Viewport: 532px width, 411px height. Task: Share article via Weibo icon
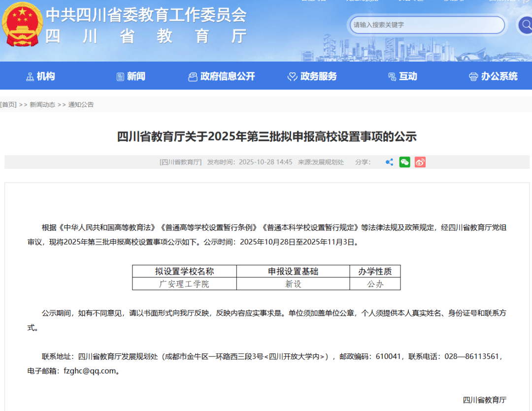coord(420,162)
